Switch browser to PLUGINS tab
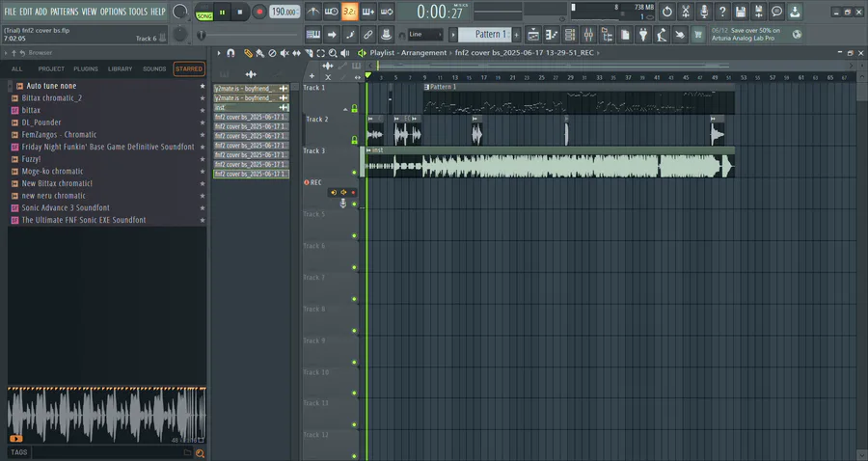 86,69
